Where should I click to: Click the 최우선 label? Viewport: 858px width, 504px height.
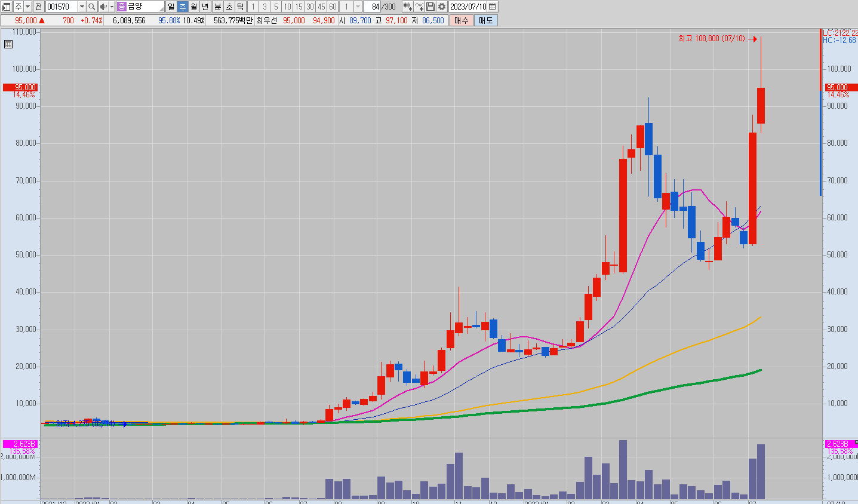click(x=267, y=20)
